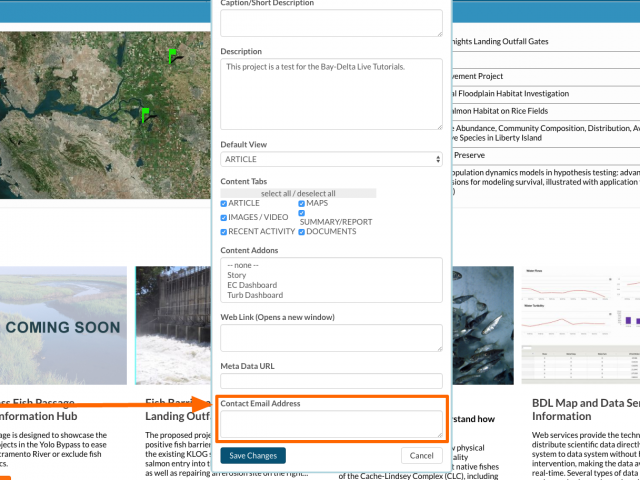
Task: Select 'Story' in Content Addons list
Action: (x=237, y=275)
